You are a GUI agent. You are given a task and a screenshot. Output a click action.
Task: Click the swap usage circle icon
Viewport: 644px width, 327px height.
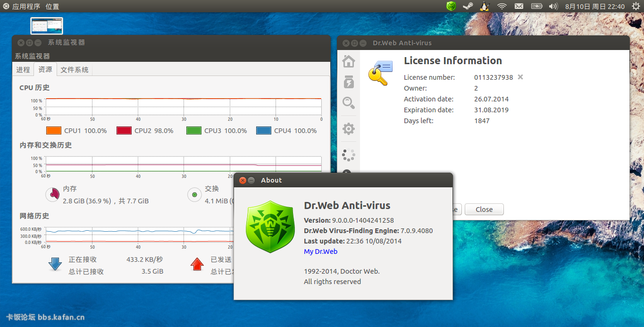(x=194, y=194)
